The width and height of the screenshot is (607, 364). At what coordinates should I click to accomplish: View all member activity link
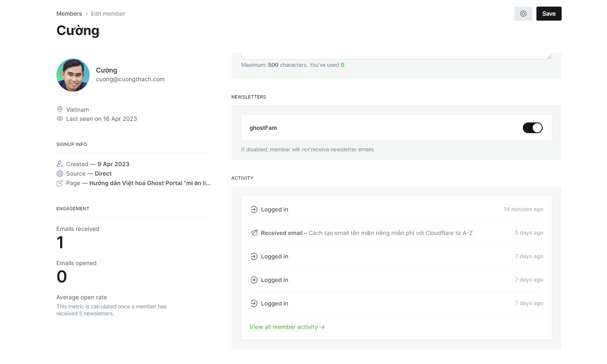point(287,327)
